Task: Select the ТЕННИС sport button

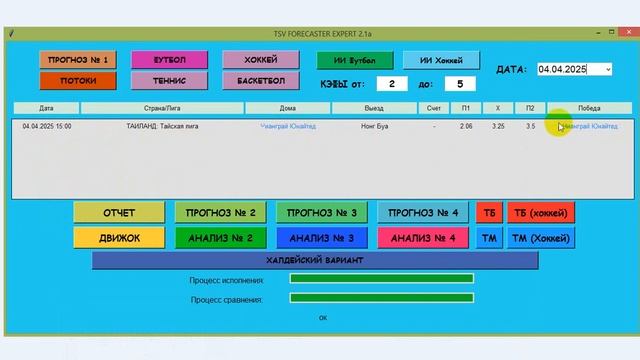Action: point(169,81)
